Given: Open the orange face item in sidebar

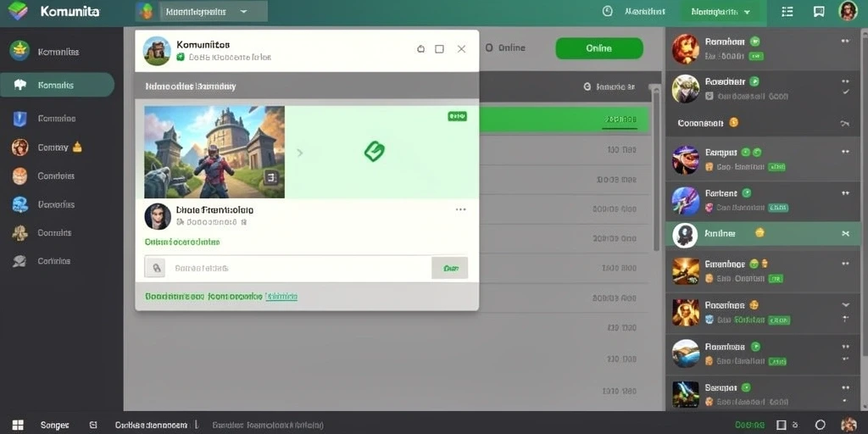Looking at the screenshot, I should coord(19,176).
